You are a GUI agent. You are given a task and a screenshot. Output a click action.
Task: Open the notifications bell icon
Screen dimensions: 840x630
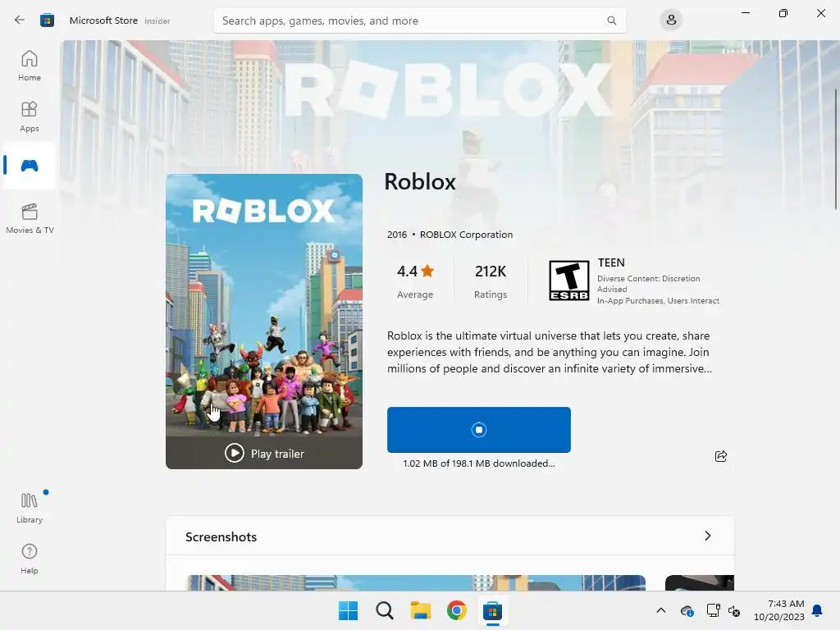pos(817,610)
